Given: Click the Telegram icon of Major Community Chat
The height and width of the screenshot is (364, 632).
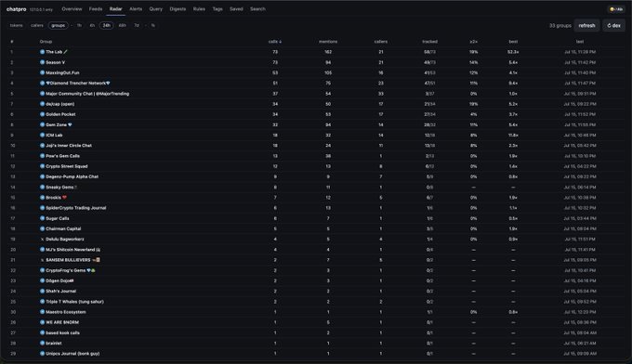Looking at the screenshot, I should pos(42,94).
